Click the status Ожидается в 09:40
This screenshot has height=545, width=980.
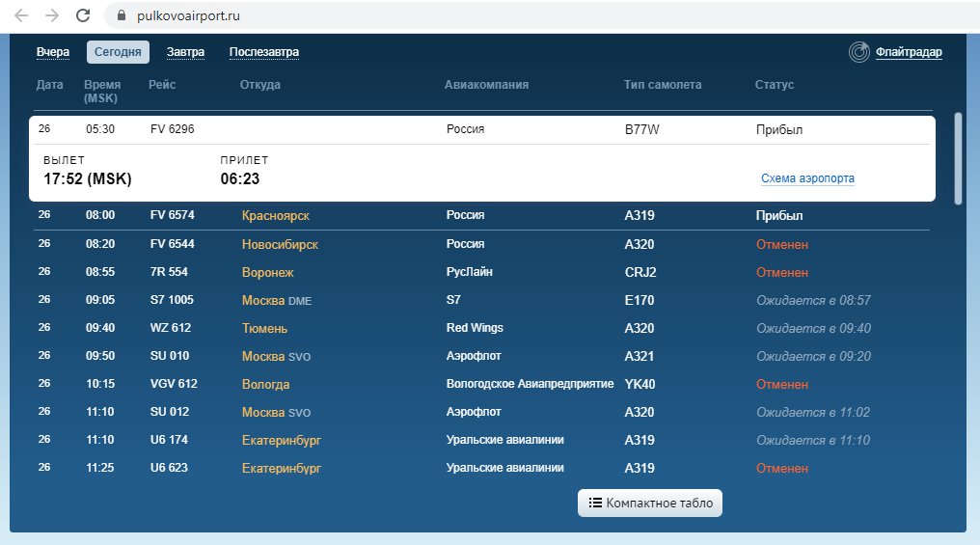(813, 328)
